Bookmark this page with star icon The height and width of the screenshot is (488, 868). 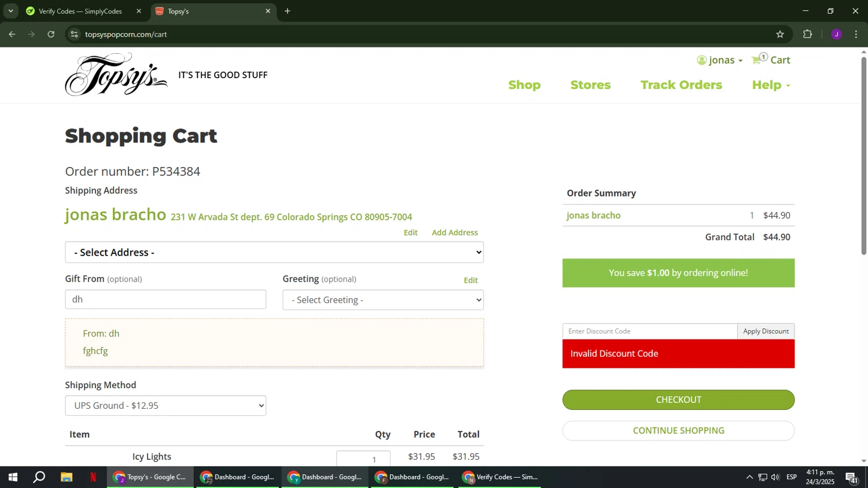pyautogui.click(x=780, y=34)
